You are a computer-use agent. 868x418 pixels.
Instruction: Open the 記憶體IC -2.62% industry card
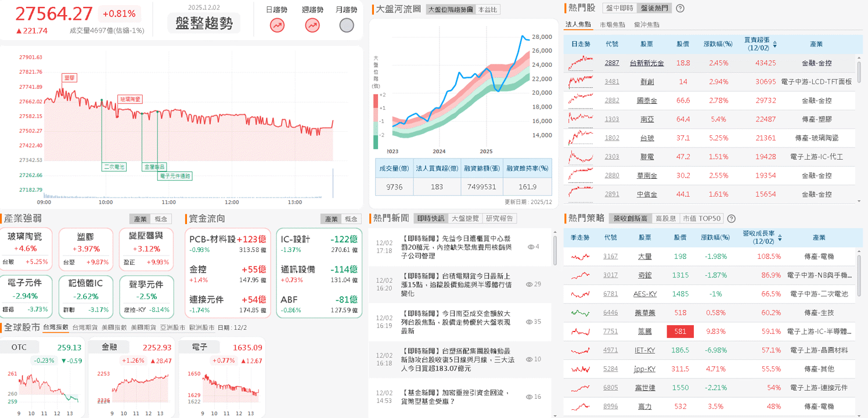[x=85, y=296]
